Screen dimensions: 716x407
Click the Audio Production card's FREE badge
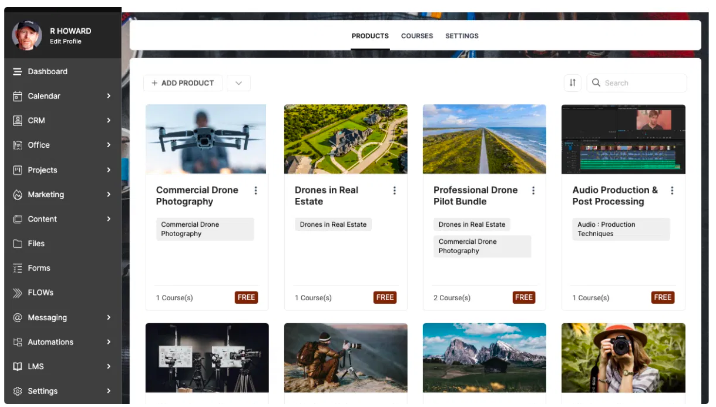click(x=662, y=297)
